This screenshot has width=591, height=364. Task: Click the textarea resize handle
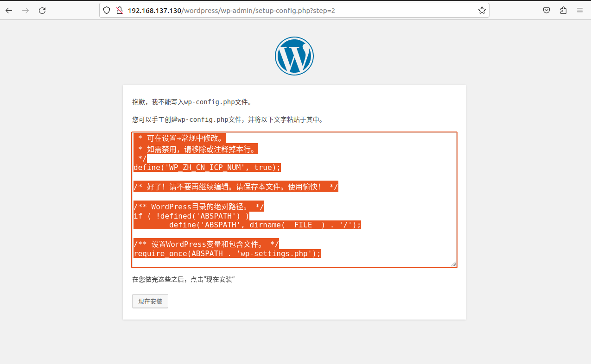coord(453,264)
